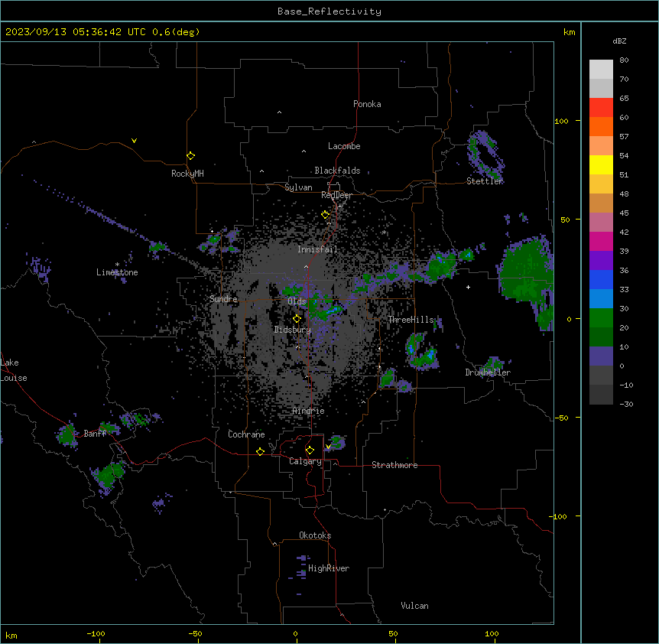The width and height of the screenshot is (659, 644).
Task: Click the -50 tick on the bottom axis
Action: point(195,633)
